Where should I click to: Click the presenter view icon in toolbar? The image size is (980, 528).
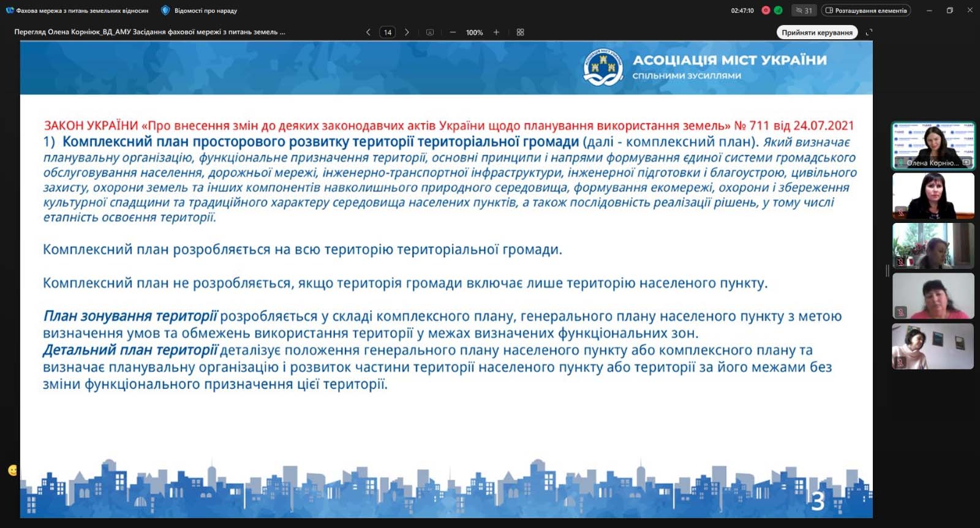pyautogui.click(x=430, y=32)
